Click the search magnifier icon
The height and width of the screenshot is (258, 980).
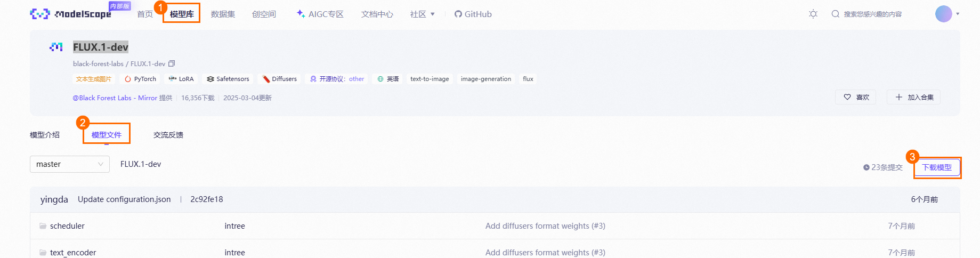pyautogui.click(x=836, y=14)
